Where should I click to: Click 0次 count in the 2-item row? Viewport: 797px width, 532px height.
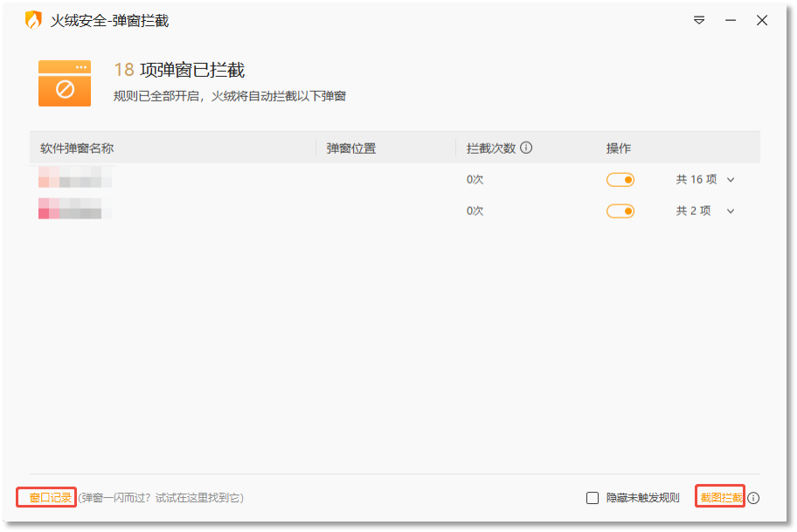[475, 211]
